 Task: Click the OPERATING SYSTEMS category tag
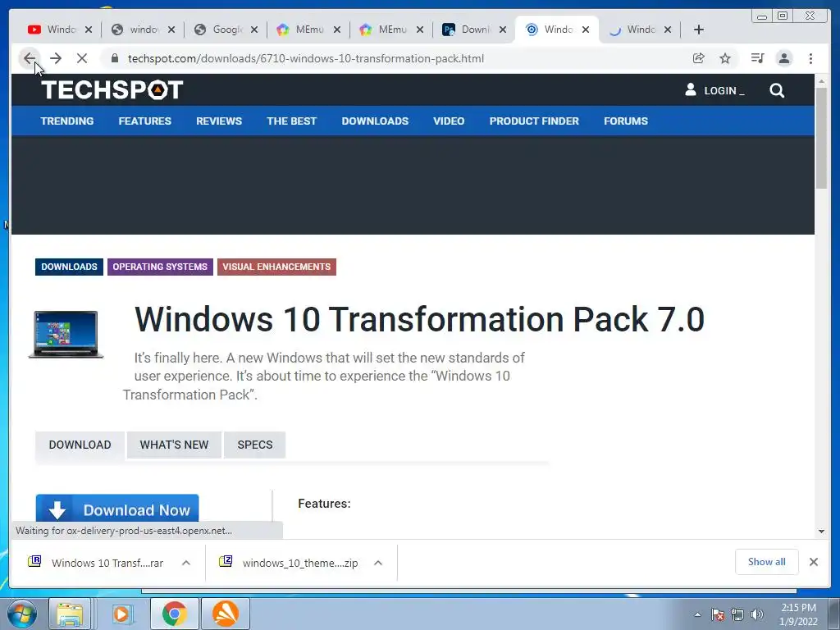click(x=160, y=267)
